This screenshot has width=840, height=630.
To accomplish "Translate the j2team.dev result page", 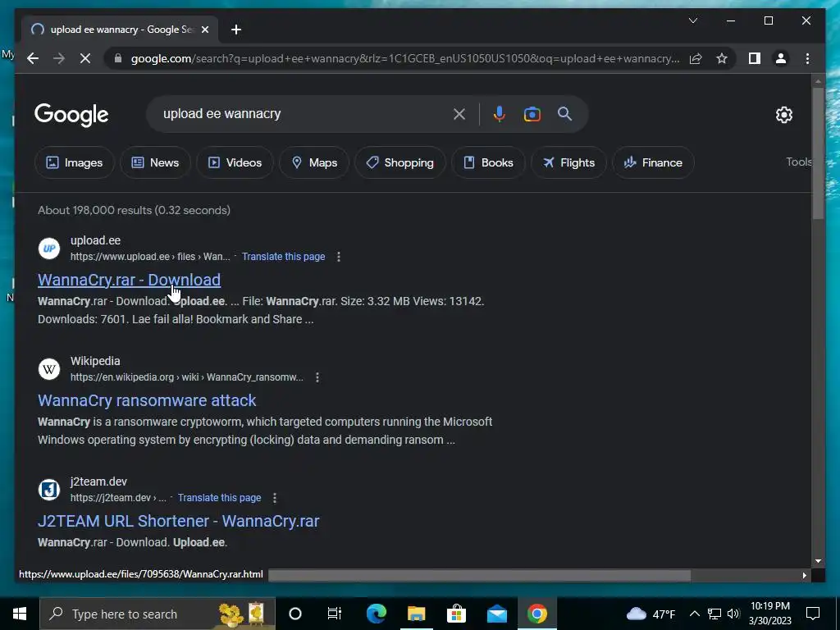I will click(220, 498).
